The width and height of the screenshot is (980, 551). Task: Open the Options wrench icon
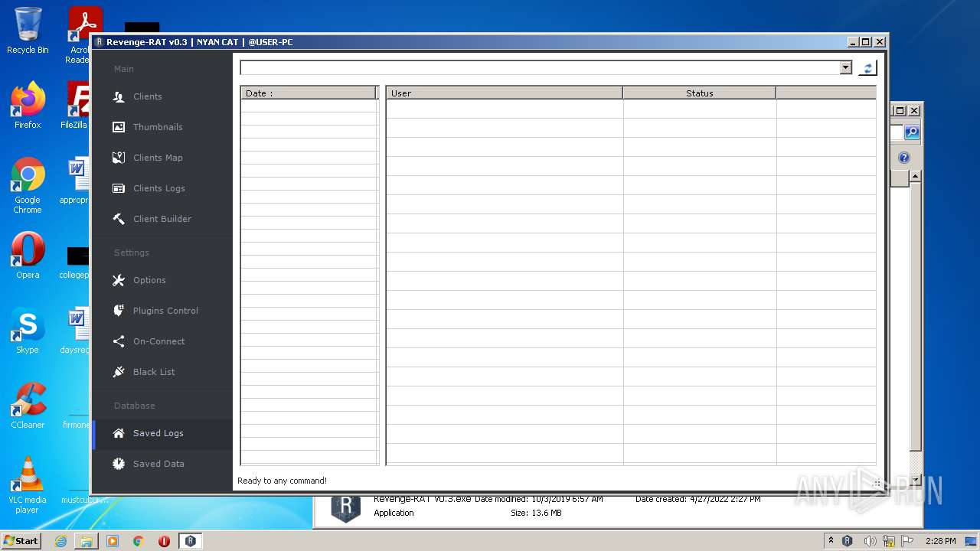[119, 280]
